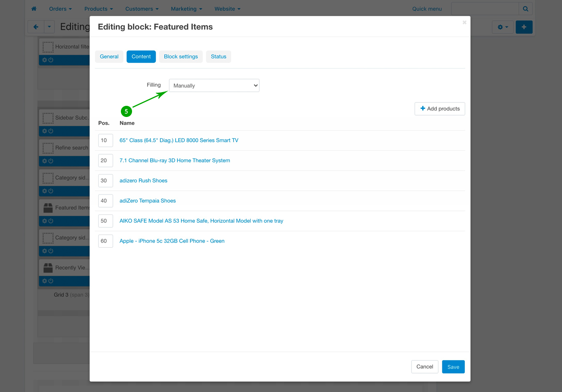Open the gear dropdown in top right toolbar

tap(502, 27)
